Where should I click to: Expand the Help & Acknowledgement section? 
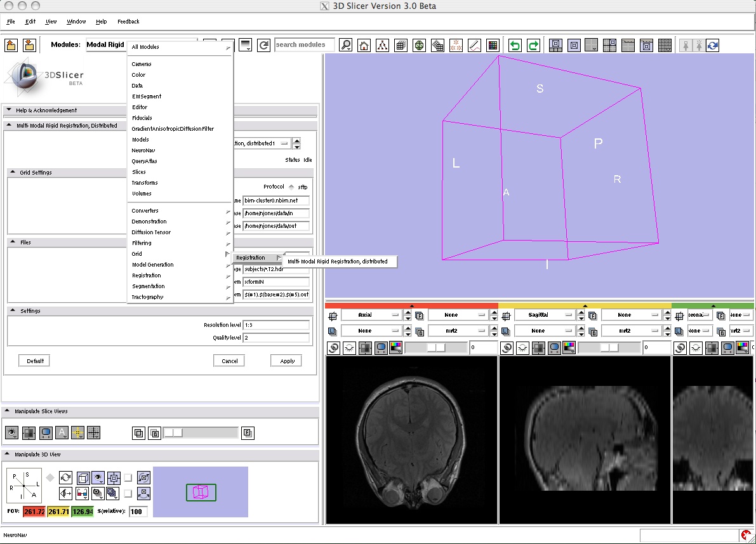point(9,110)
